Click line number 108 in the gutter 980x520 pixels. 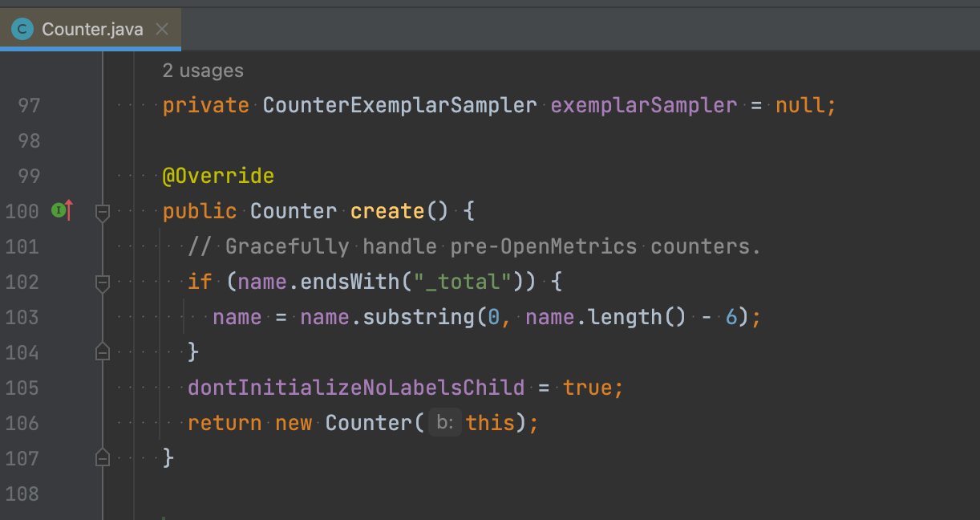click(22, 494)
